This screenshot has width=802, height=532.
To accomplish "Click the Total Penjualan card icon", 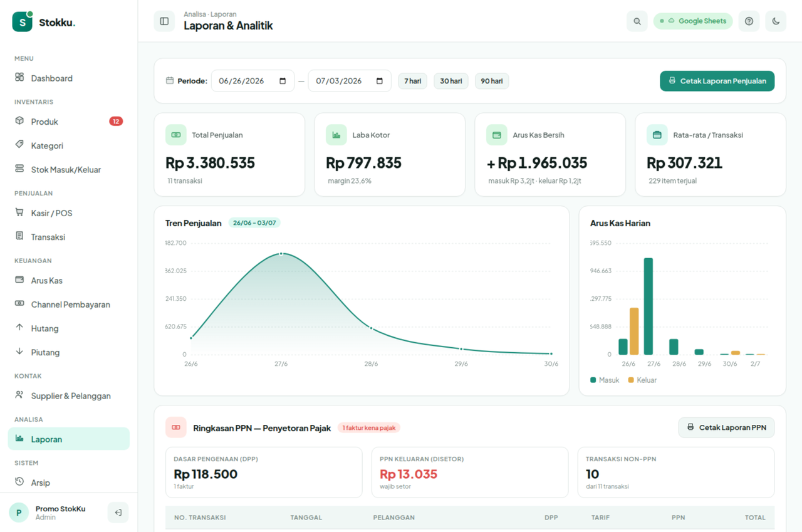I will (176, 135).
